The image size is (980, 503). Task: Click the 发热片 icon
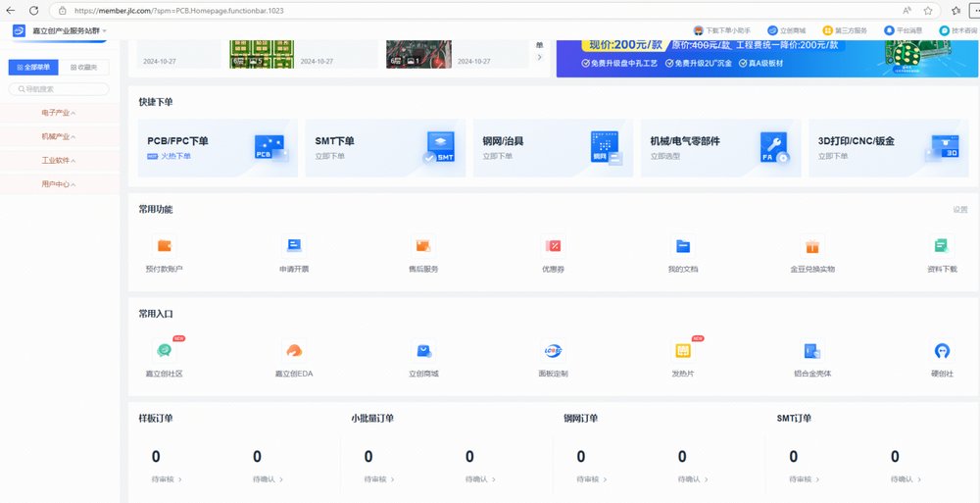point(683,351)
